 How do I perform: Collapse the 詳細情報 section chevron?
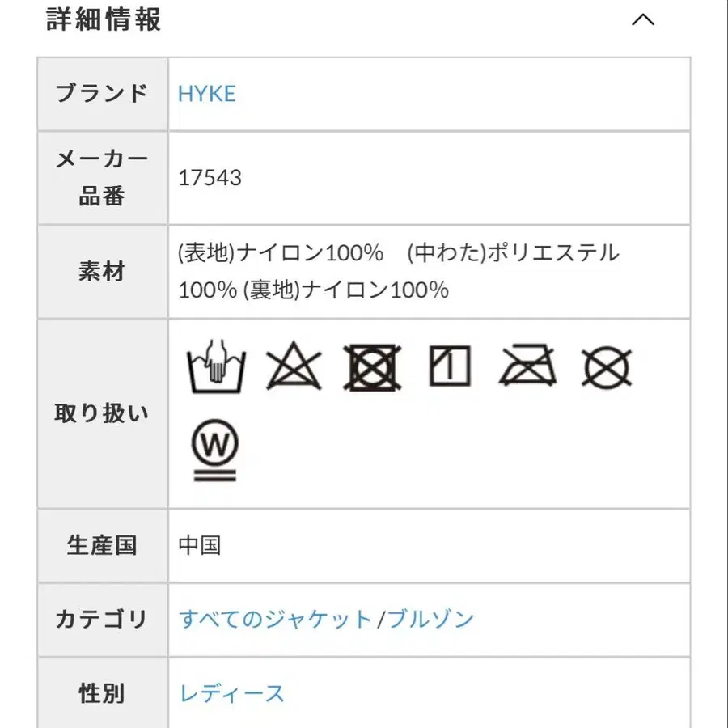642,20
